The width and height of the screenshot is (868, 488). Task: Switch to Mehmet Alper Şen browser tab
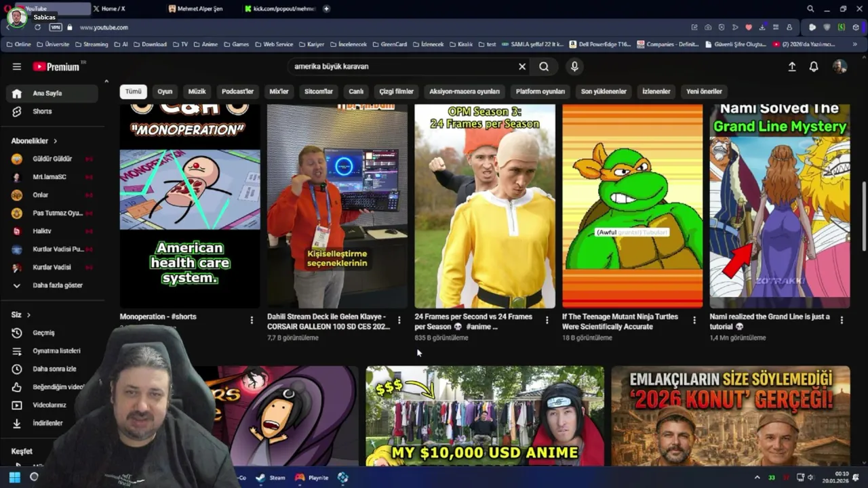click(203, 9)
